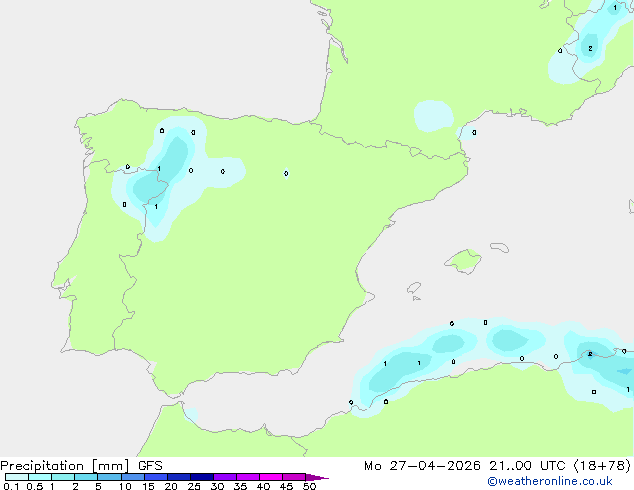The width and height of the screenshot is (634, 490).
Task: Click the date 'Mo 27-04-2026'
Action: point(422,466)
